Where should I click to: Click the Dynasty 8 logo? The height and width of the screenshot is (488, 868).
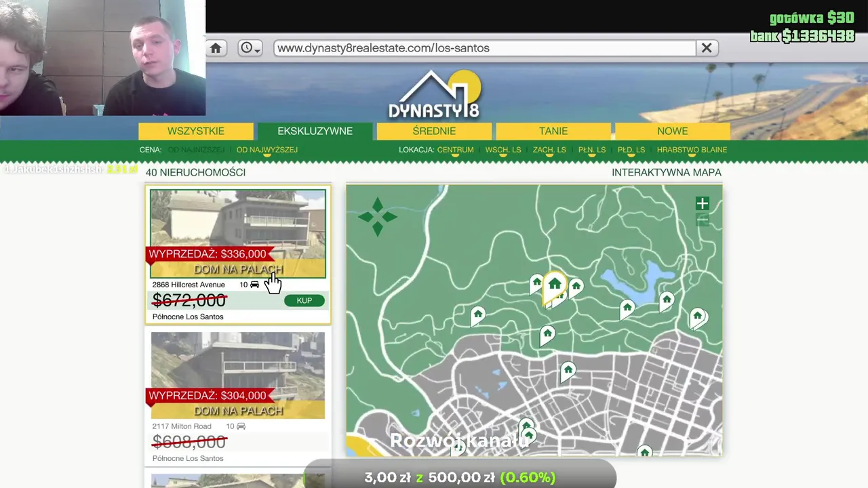click(434, 95)
